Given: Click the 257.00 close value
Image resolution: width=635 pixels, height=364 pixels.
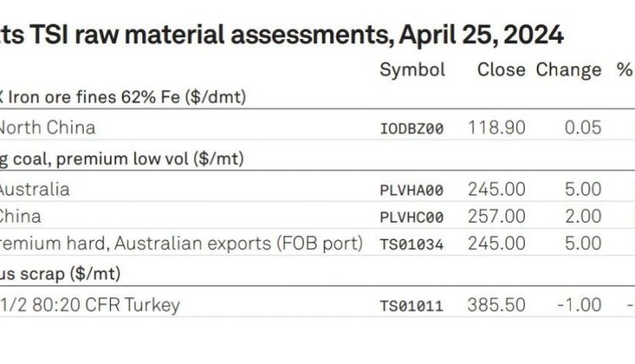Looking at the screenshot, I should (497, 216).
